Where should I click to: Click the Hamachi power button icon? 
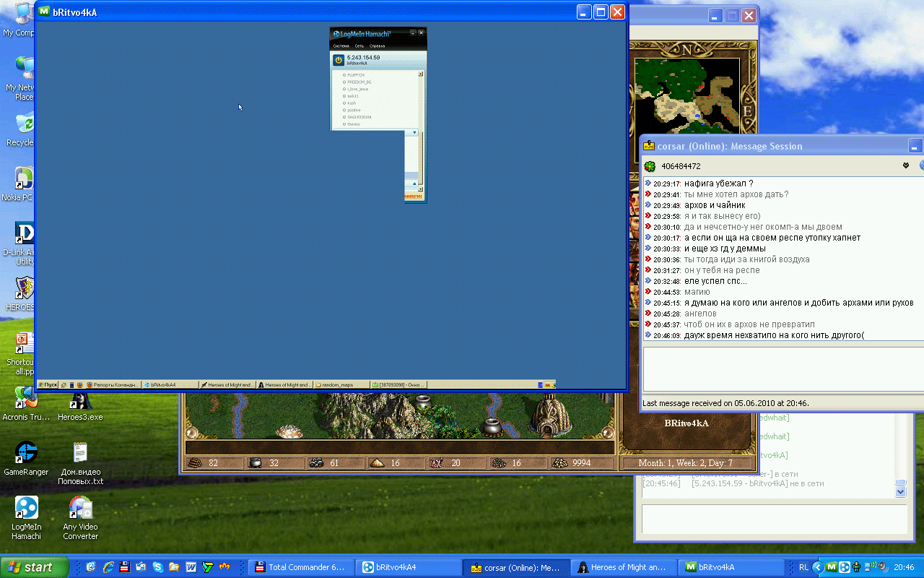click(339, 60)
